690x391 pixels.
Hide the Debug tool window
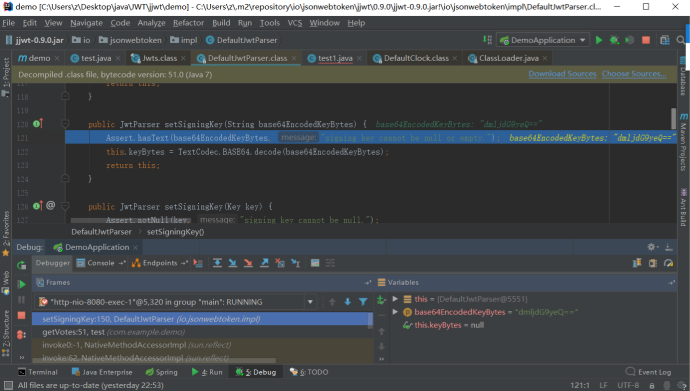click(x=668, y=247)
